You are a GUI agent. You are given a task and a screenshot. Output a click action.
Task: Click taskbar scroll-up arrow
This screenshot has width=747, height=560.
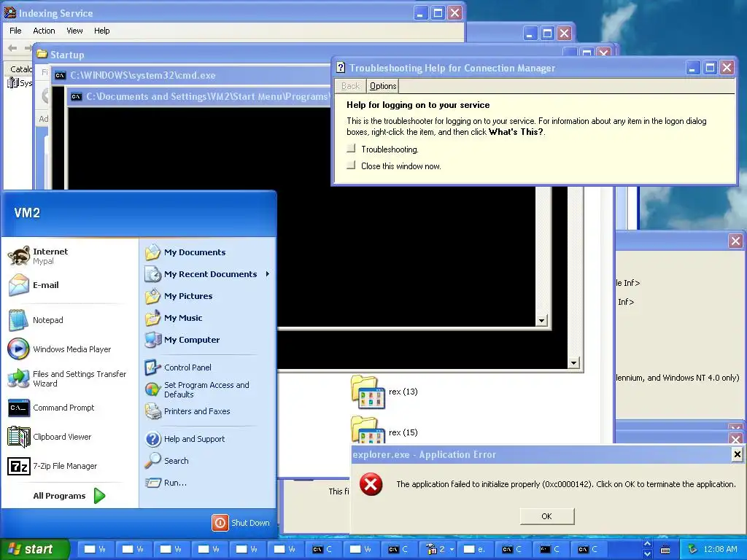647,544
